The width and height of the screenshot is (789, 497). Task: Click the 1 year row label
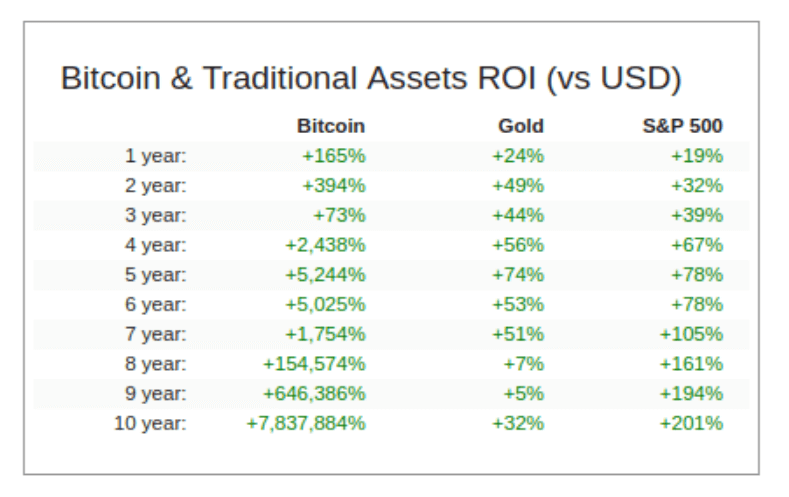click(x=155, y=156)
